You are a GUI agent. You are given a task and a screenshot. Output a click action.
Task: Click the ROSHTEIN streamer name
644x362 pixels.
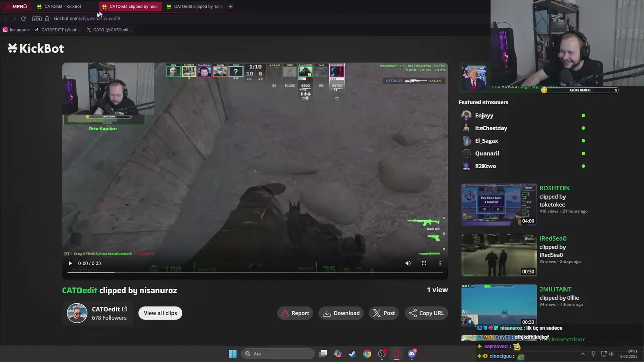point(554,188)
